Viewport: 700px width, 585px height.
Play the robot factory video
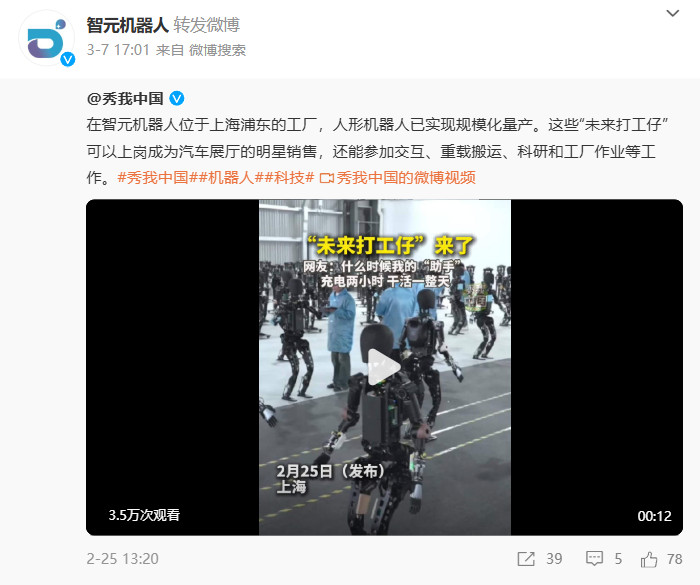[384, 368]
